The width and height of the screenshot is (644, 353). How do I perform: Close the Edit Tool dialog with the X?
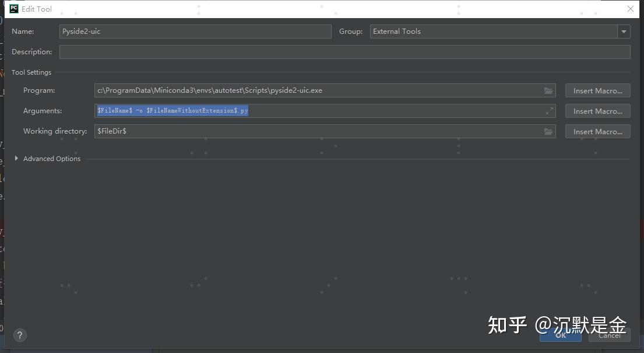630,9
